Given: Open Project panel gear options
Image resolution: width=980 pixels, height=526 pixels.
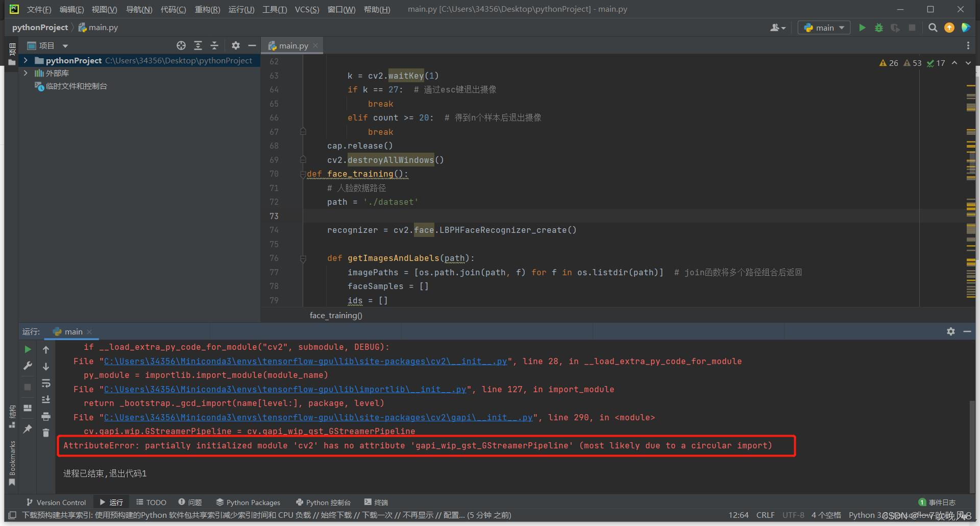Looking at the screenshot, I should [x=235, y=45].
